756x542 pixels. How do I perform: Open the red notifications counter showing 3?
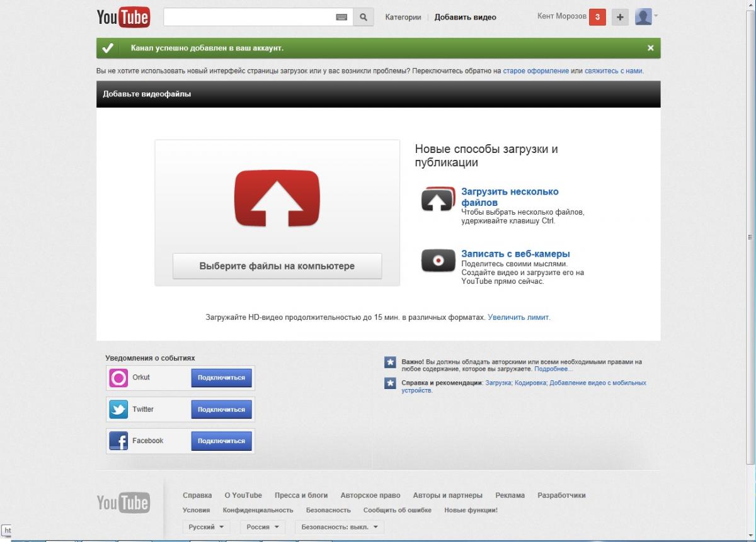coord(597,17)
